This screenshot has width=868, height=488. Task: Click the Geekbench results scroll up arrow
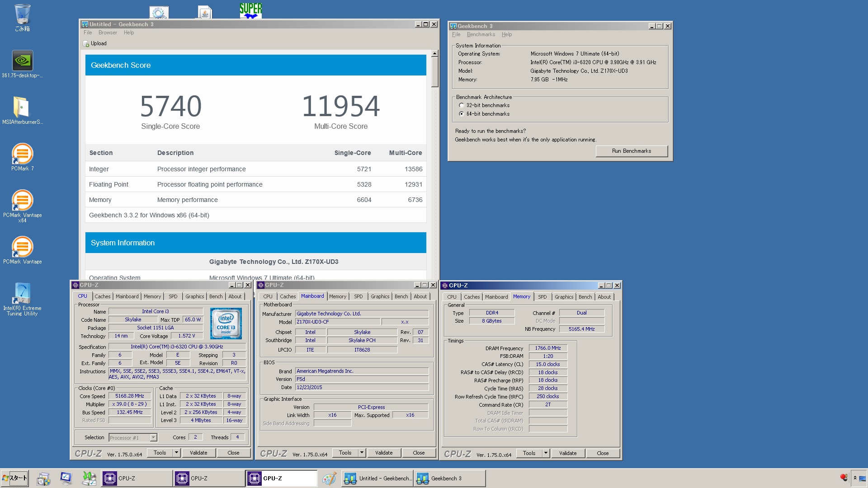tap(435, 53)
